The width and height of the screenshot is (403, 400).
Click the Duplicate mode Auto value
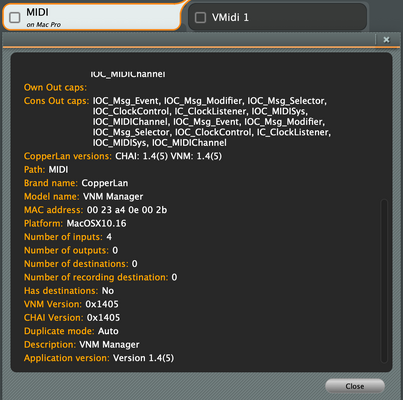(108, 331)
